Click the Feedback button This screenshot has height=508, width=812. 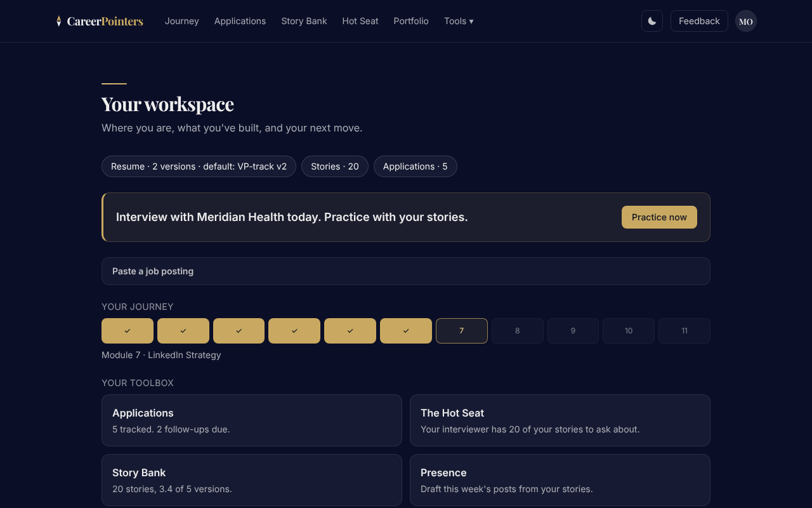[x=699, y=21]
